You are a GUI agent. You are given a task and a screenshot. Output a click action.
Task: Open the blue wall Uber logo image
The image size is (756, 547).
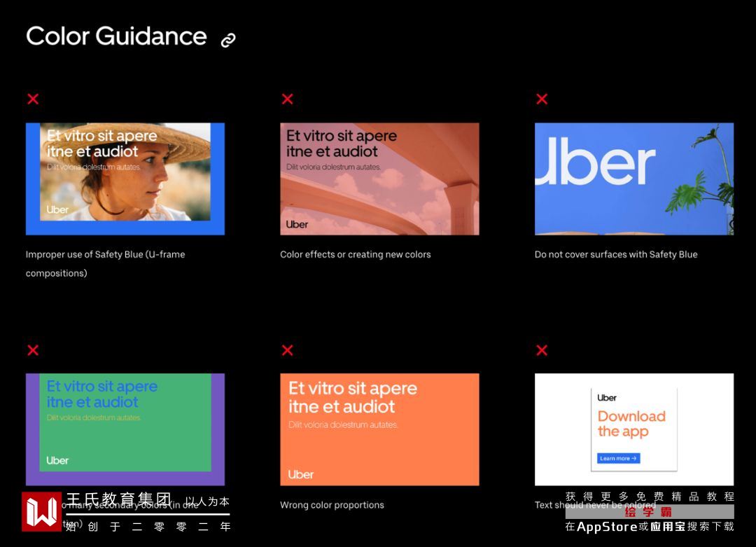(634, 179)
